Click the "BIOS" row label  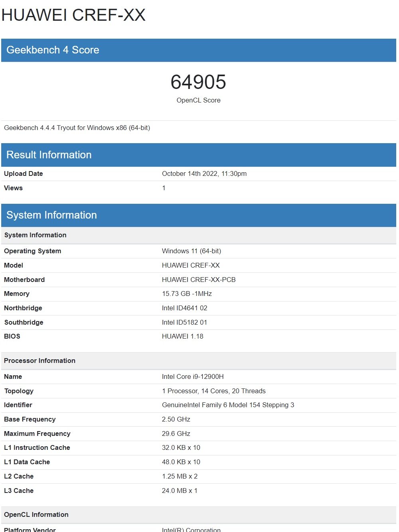click(x=12, y=337)
